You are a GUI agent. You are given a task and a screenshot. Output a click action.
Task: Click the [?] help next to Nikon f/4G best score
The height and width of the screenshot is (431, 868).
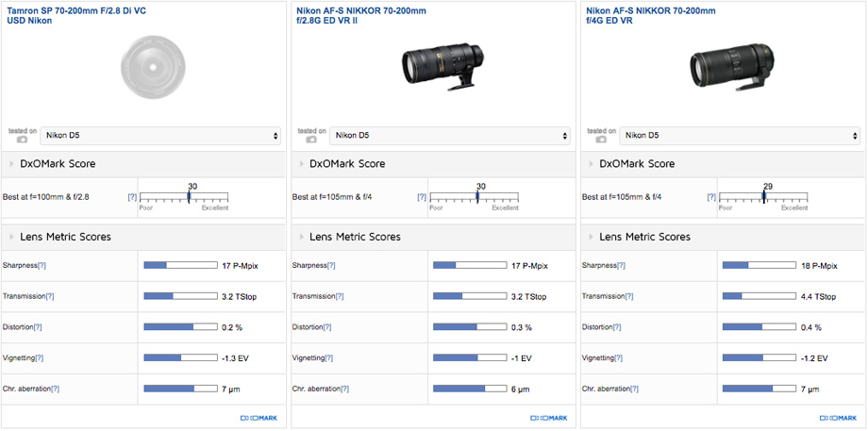[x=712, y=197]
